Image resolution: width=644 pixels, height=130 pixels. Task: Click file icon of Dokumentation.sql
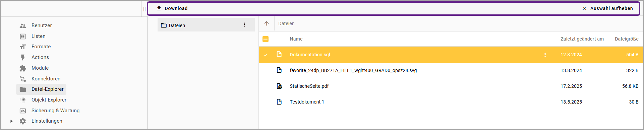[279, 54]
